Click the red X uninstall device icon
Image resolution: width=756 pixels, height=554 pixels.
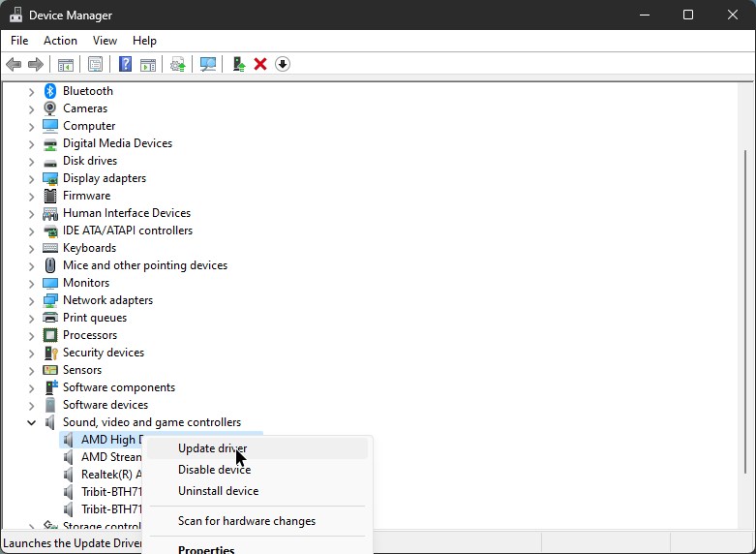point(260,64)
